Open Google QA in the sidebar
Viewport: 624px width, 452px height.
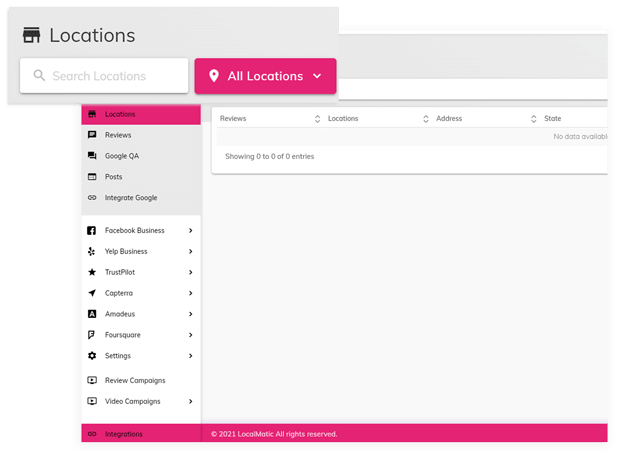pyautogui.click(x=141, y=156)
